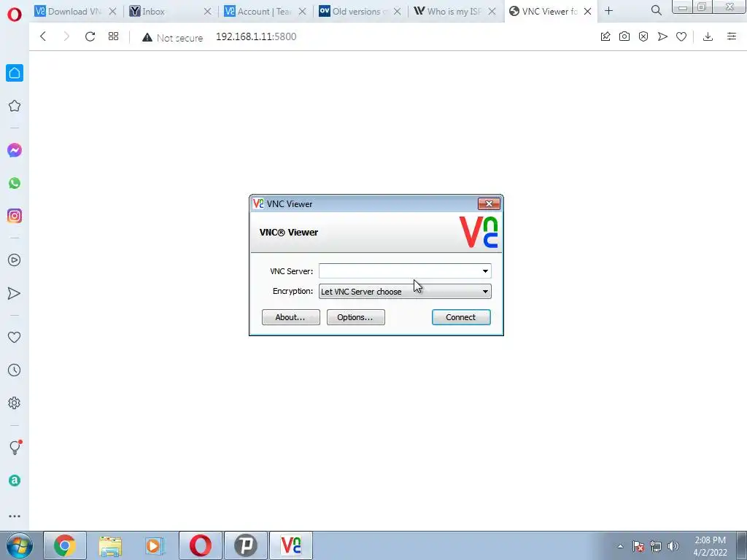Open the Encryption dropdown list
This screenshot has height=560, width=747.
405,292
